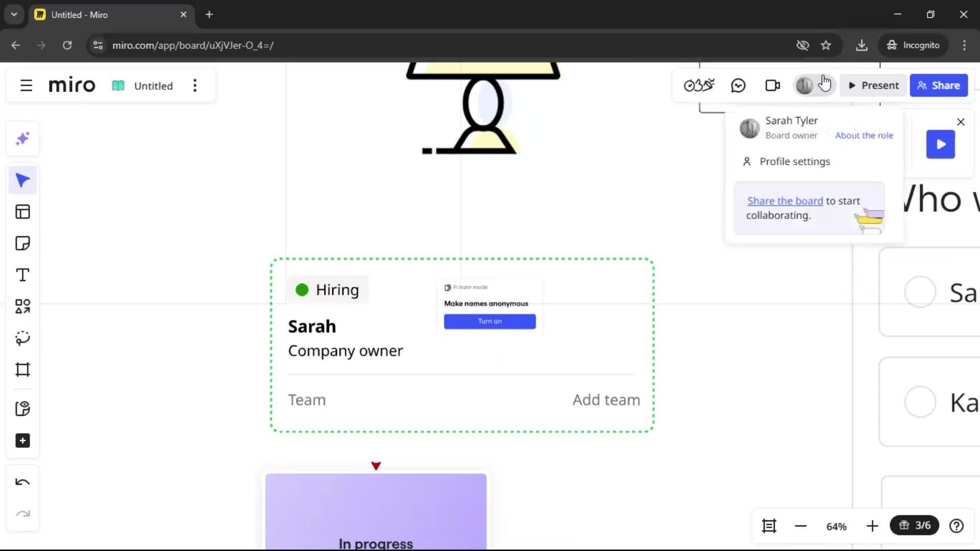Open site information icon in address bar
Screen dimensions: 980x551
click(97, 45)
